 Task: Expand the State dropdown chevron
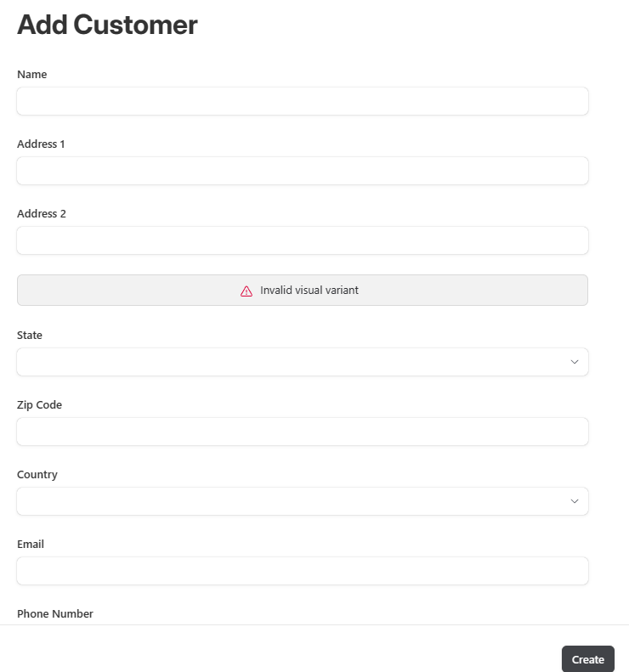575,362
